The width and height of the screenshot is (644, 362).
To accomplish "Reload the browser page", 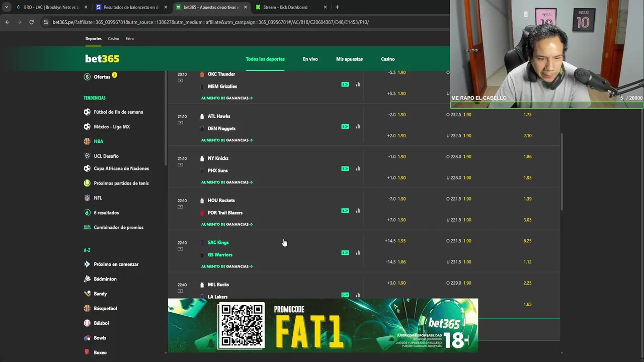I will 31,22.
